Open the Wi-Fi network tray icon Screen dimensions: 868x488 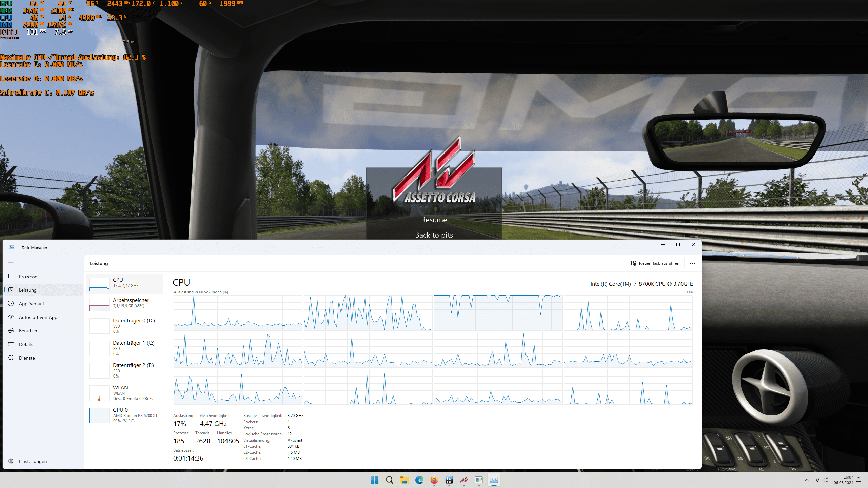817,480
